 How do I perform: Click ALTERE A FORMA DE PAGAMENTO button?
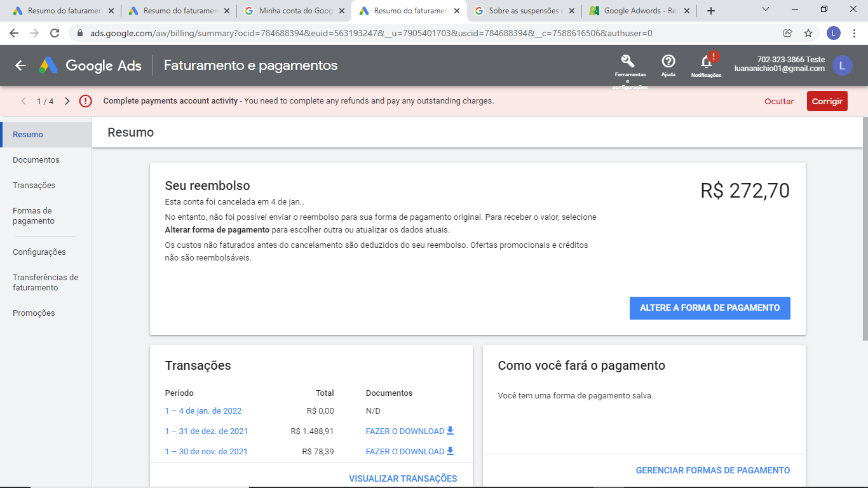[710, 308]
